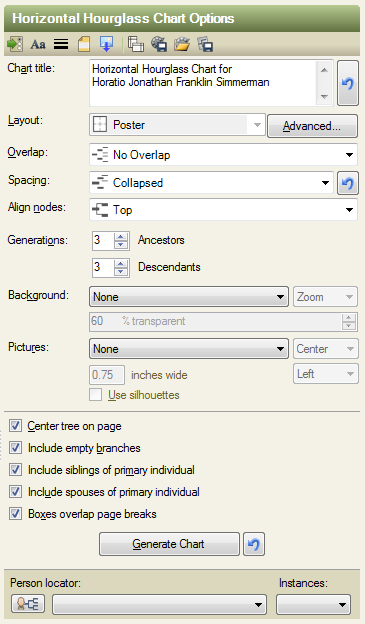This screenshot has width=365, height=624.
Task: Open the Advanced layout button
Action: tap(312, 126)
